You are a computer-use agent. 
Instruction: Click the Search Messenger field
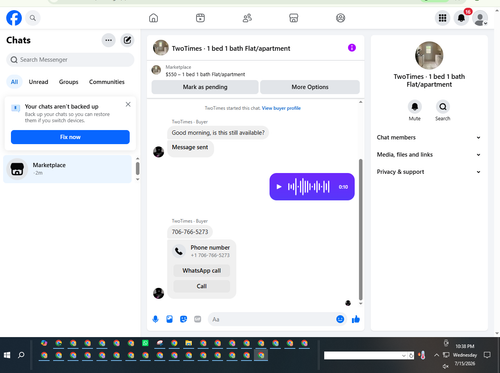70,60
